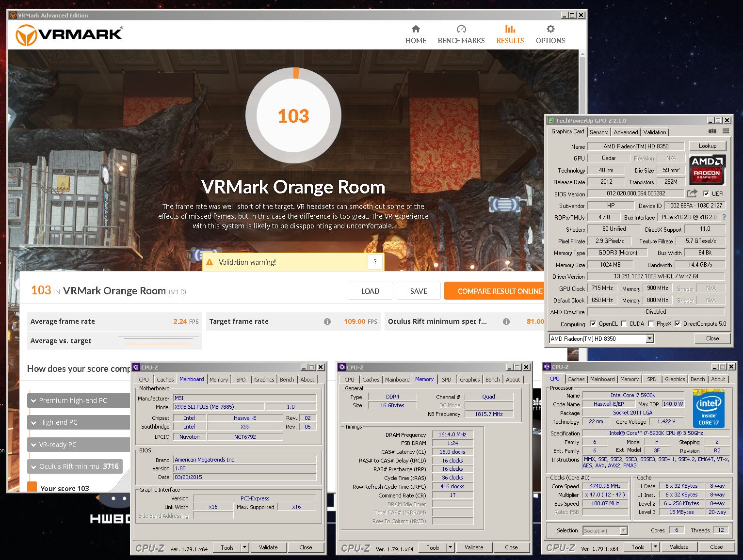Go to VRMark Home icon
Viewport: 743px width, 560px height.
[416, 29]
